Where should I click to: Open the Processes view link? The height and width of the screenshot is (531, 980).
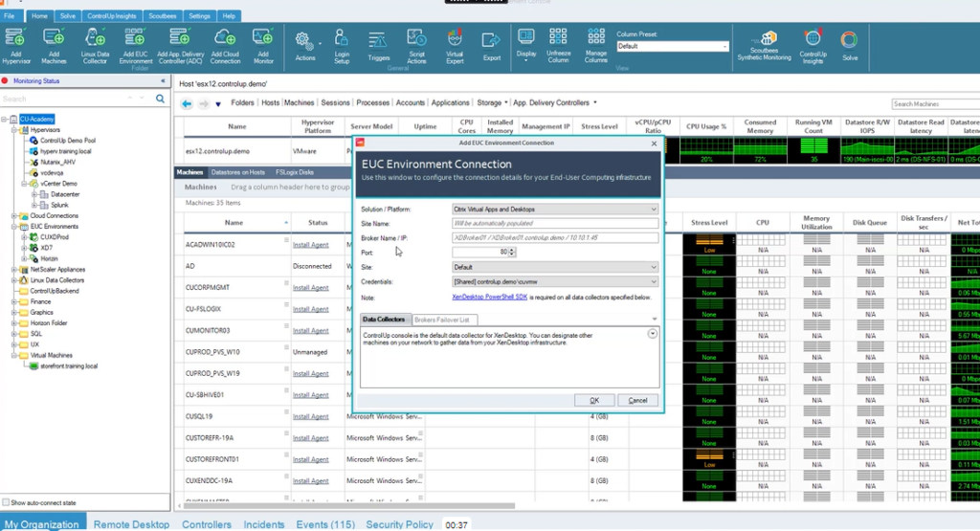(x=372, y=102)
